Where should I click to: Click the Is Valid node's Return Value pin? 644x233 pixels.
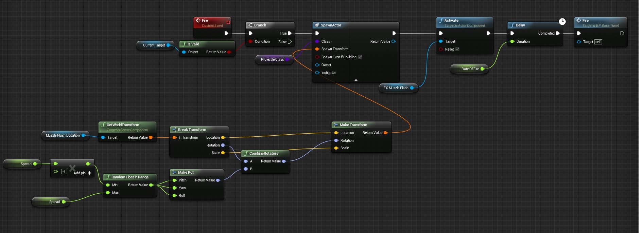(x=229, y=52)
